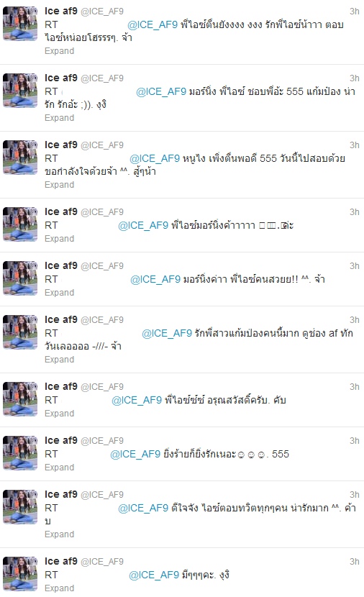
Task: Click the 3h timestamp of the last tweet
Action: [355, 562]
